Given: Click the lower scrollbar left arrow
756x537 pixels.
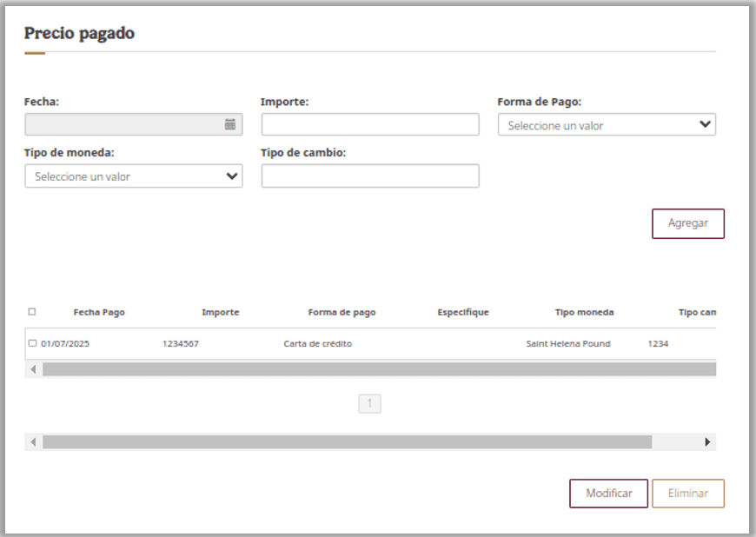Looking at the screenshot, I should pos(33,441).
